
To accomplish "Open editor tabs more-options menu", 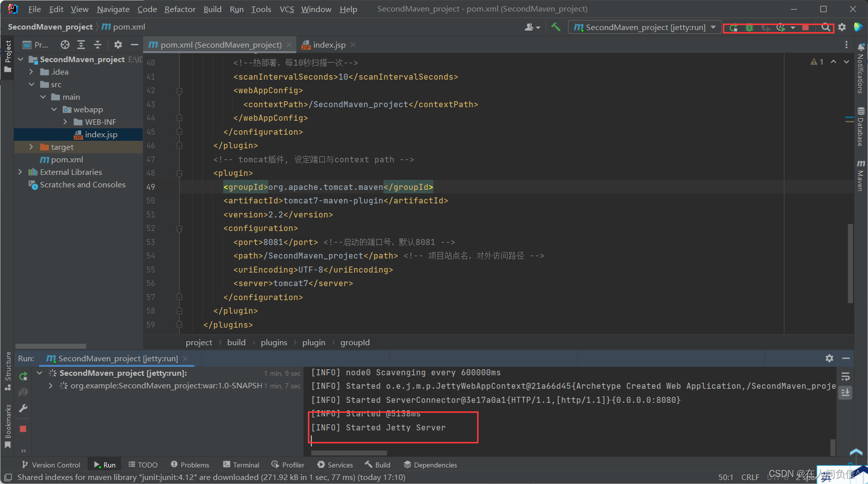I will tap(846, 45).
